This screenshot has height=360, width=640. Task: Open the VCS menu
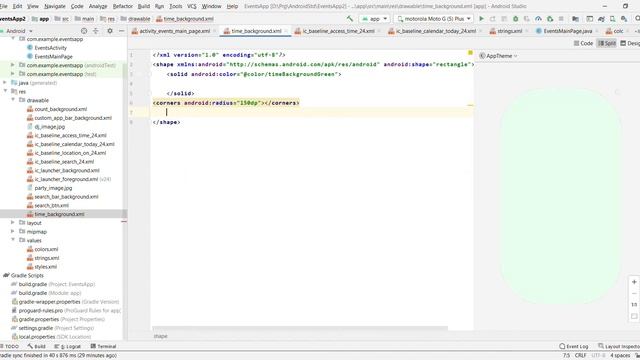point(191,6)
